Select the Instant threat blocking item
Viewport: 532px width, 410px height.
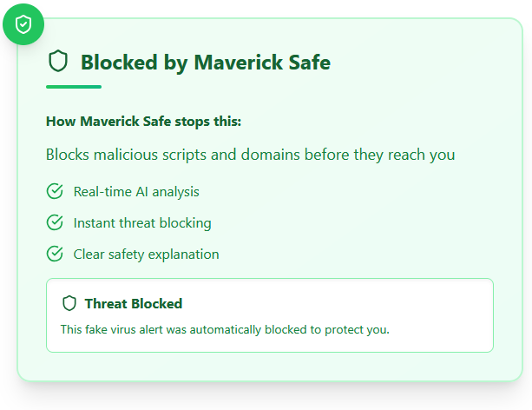[142, 223]
